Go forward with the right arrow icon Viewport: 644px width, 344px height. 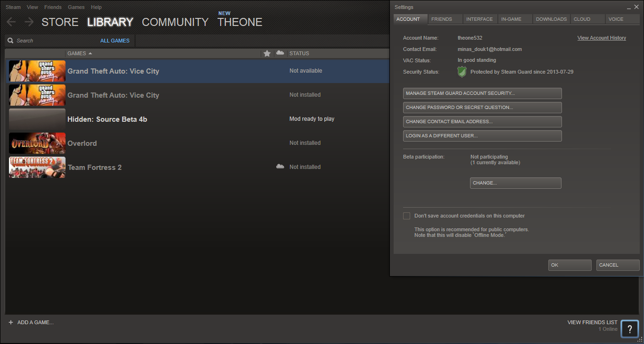click(x=29, y=22)
